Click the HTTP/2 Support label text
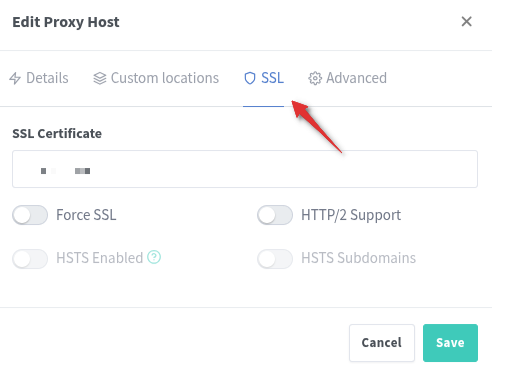 [x=351, y=215]
